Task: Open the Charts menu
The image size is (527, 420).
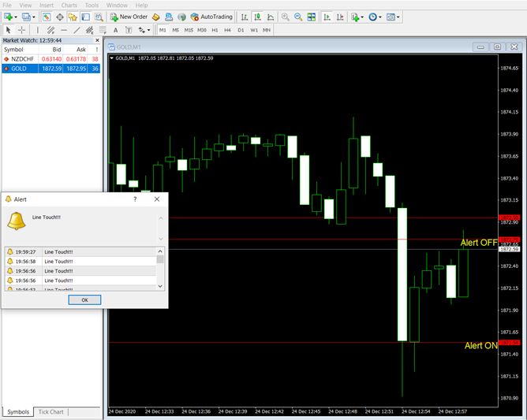Action: pos(69,5)
